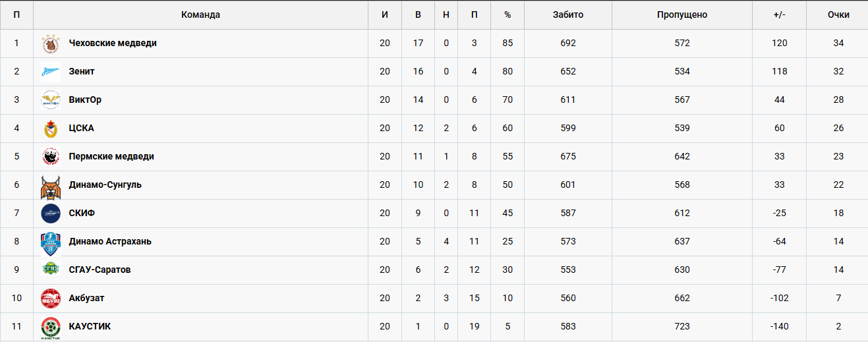Click the СГАУ-Саратов team logo
The height and width of the screenshot is (342, 868).
51,269
